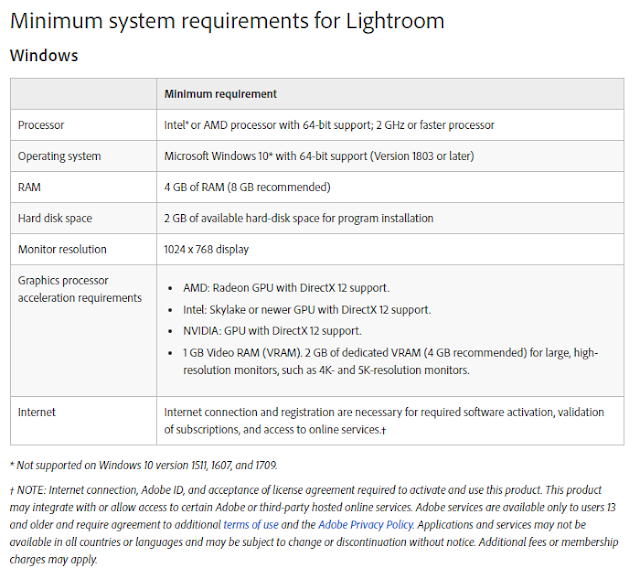Click the NVIDIA GPU bullet item
Viewport: 640px width, 579px height.
tap(272, 331)
